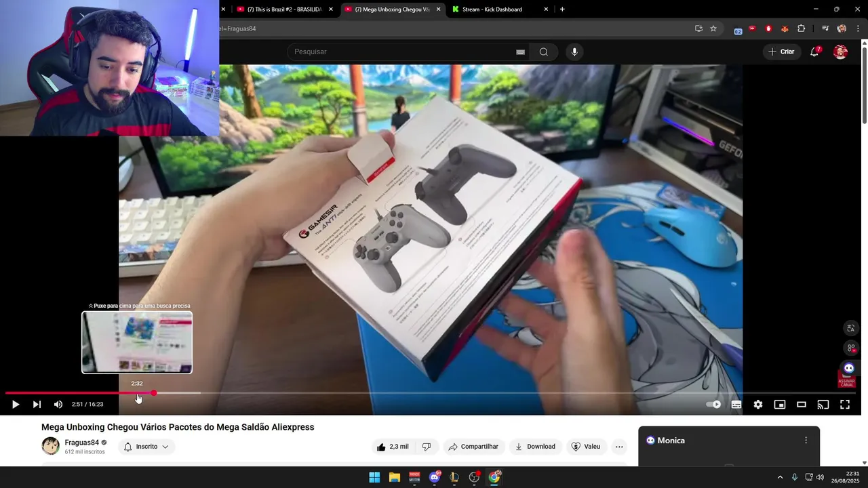The width and height of the screenshot is (868, 488).
Task: Open Chrome three-dot menu
Action: [858, 28]
